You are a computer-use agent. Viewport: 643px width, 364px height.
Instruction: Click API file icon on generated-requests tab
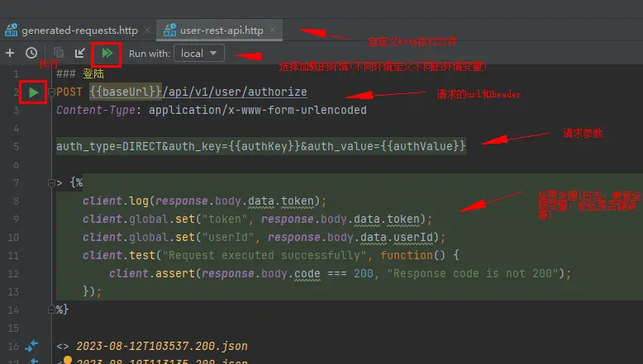click(11, 30)
